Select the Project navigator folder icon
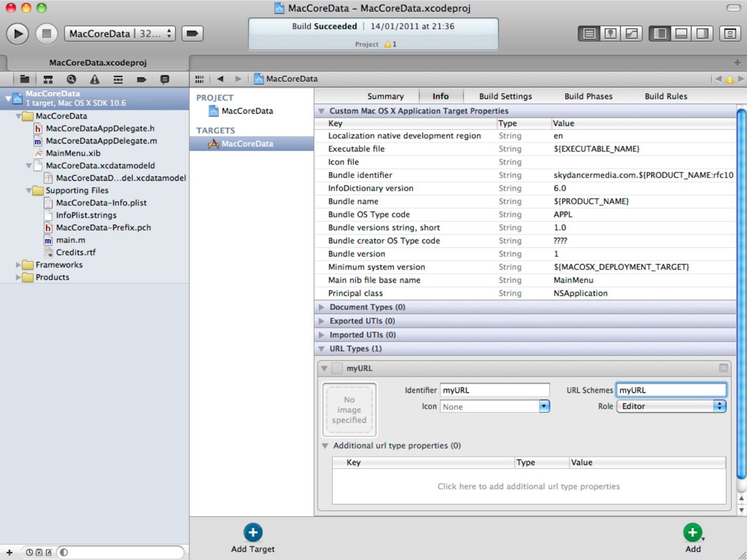Image resolution: width=747 pixels, height=560 pixels. [x=25, y=79]
